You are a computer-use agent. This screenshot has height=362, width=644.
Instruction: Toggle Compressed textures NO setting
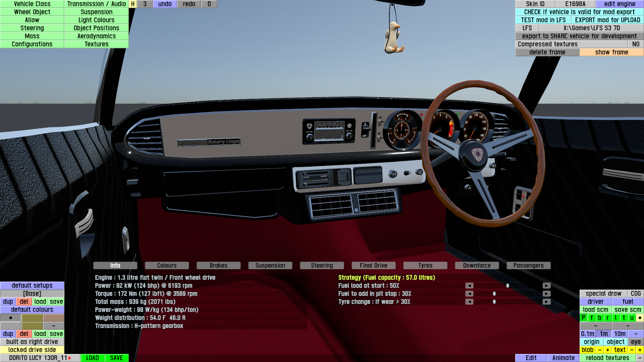[x=635, y=44]
